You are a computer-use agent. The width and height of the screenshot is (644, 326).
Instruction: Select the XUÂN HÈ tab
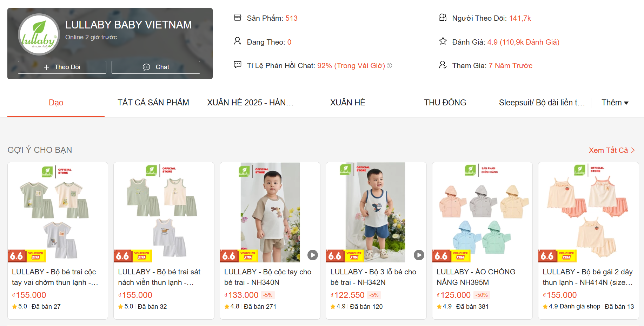[x=348, y=103]
